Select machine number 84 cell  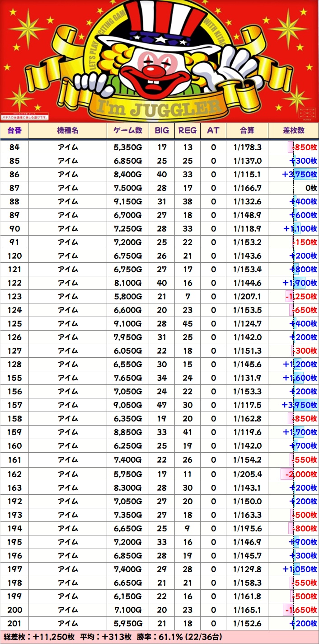click(x=15, y=147)
